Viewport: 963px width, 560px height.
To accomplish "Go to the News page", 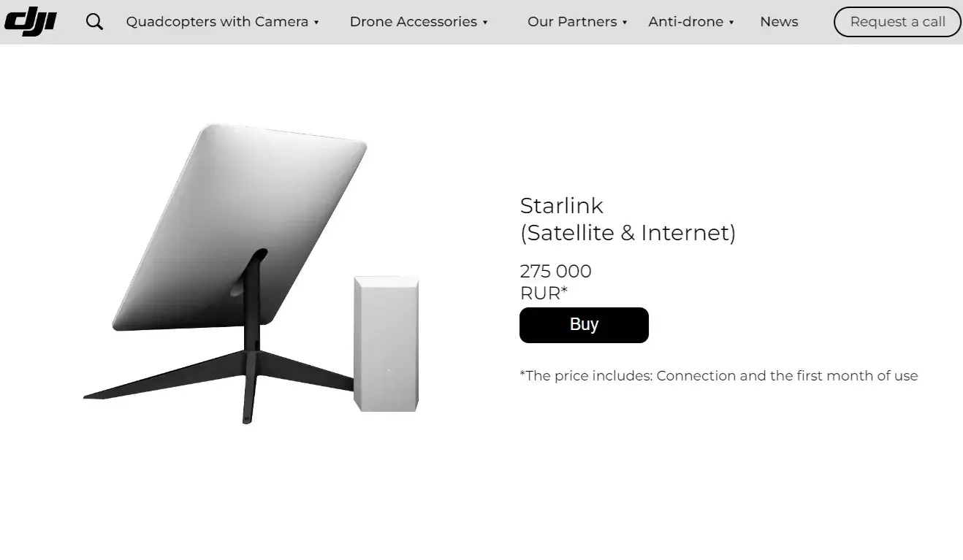I will (779, 22).
